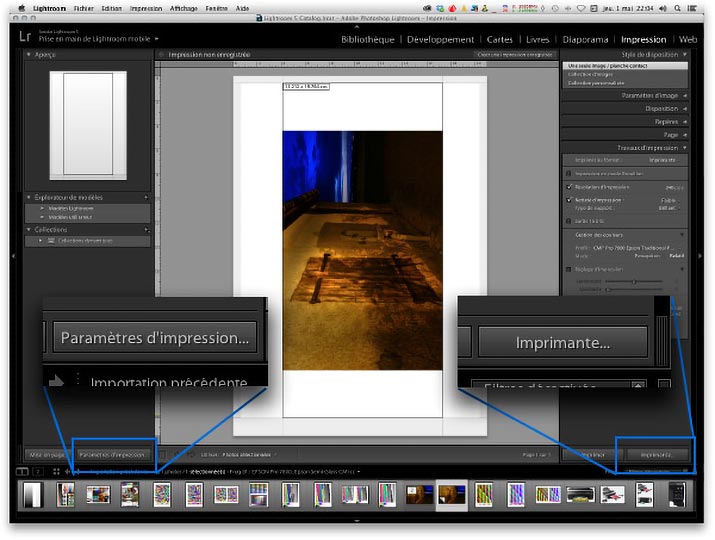Screen dimensions: 715x540
Task: Expand the Disposition panel
Action: click(x=684, y=109)
